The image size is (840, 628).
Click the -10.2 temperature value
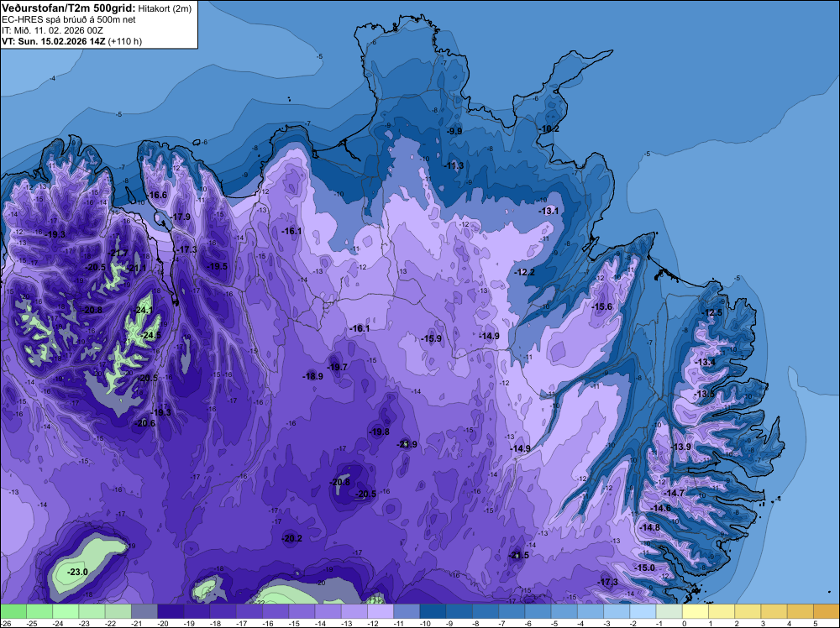pyautogui.click(x=549, y=128)
